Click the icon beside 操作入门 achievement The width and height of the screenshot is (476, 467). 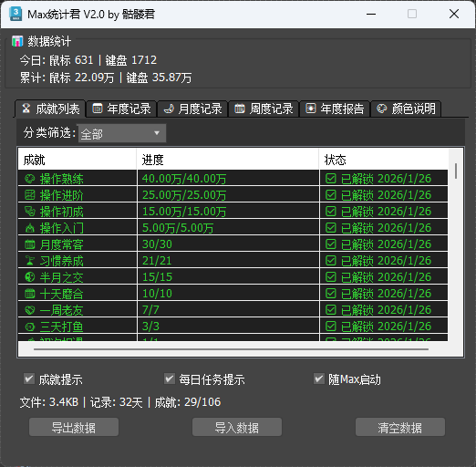coord(30,228)
